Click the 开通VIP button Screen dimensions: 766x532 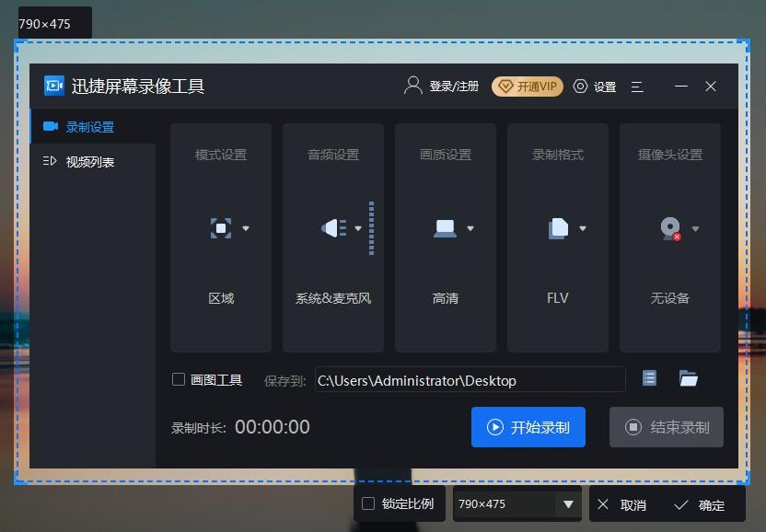pyautogui.click(x=528, y=87)
